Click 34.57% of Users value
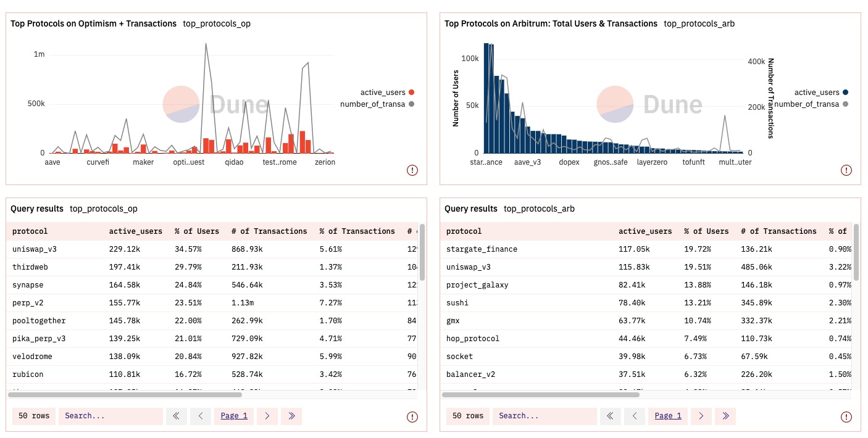868x438 pixels. point(188,249)
